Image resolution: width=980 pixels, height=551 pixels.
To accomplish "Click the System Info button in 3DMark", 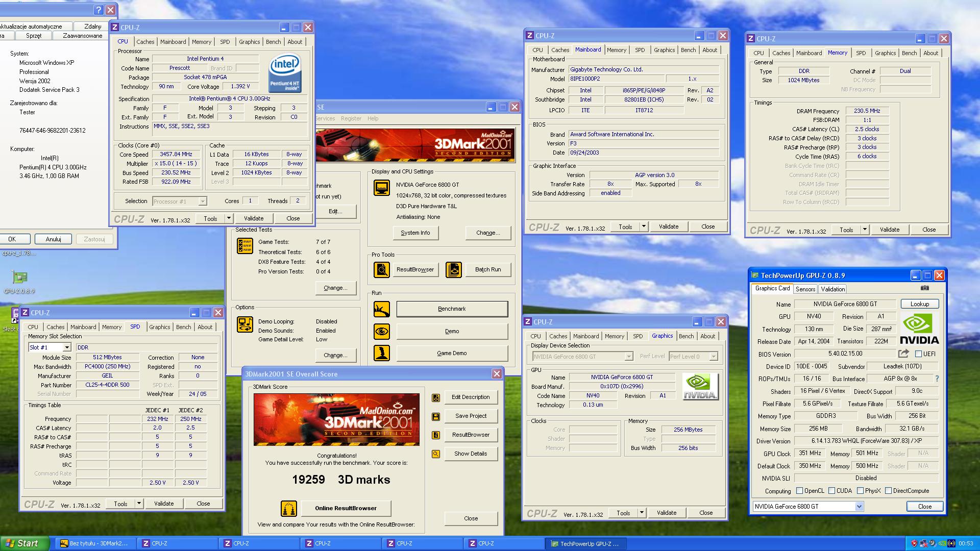I will coord(415,233).
